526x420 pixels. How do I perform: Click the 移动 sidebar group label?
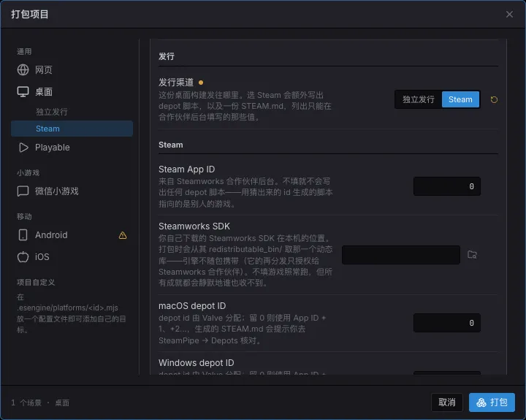[24, 216]
